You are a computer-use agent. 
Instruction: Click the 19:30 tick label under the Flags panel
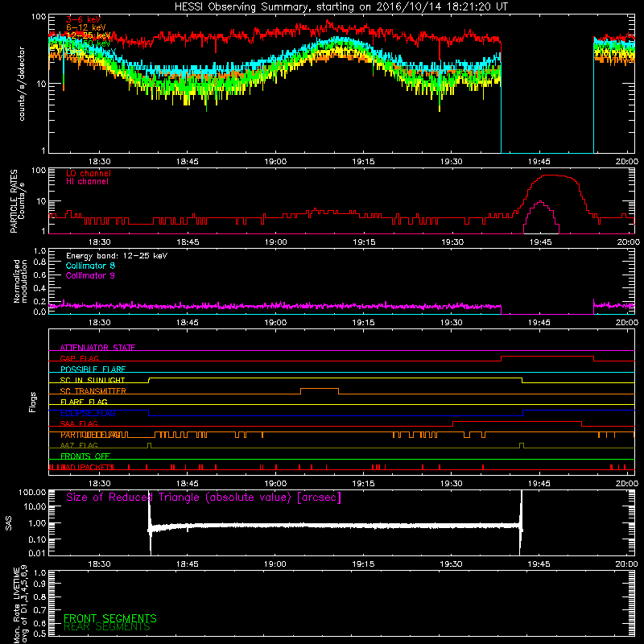tap(452, 484)
